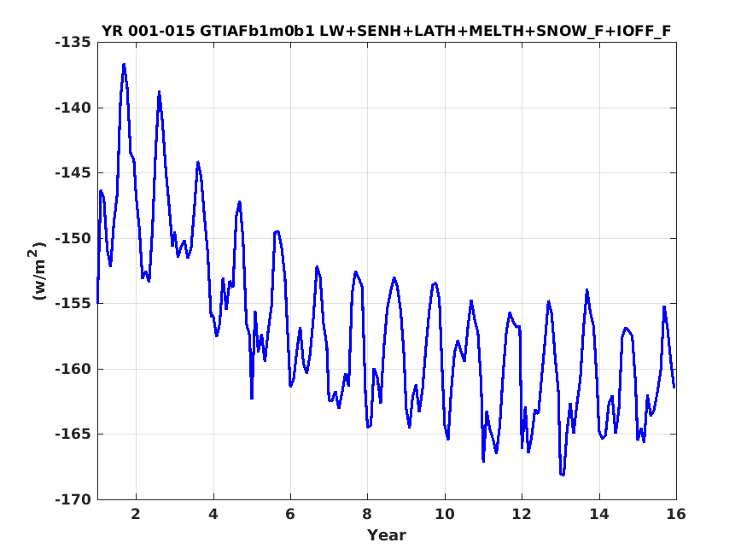Click the blue curve's lowest trough near -168

click(563, 475)
